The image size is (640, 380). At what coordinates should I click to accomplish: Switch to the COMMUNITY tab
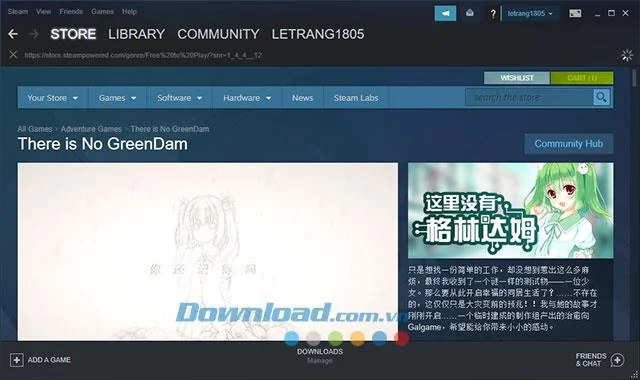[218, 34]
